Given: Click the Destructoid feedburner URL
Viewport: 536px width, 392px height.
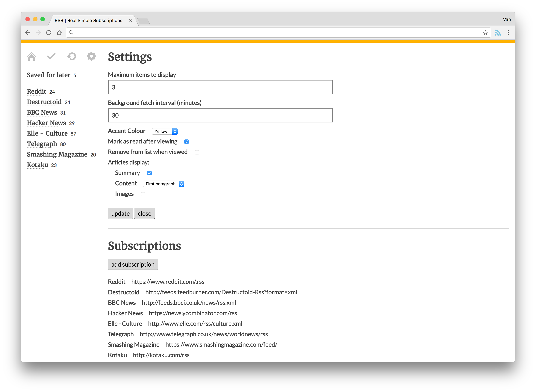Looking at the screenshot, I should (221, 292).
